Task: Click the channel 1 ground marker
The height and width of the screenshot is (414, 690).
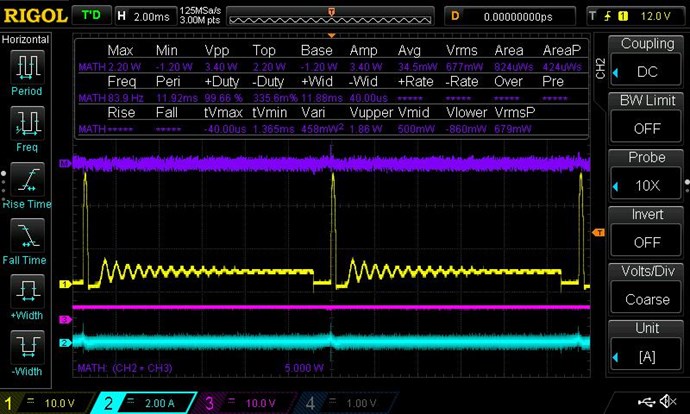Action: pyautogui.click(x=65, y=284)
